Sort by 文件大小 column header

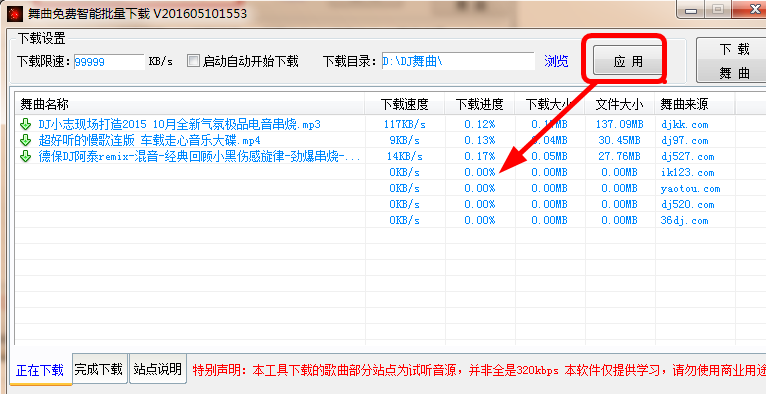619,104
